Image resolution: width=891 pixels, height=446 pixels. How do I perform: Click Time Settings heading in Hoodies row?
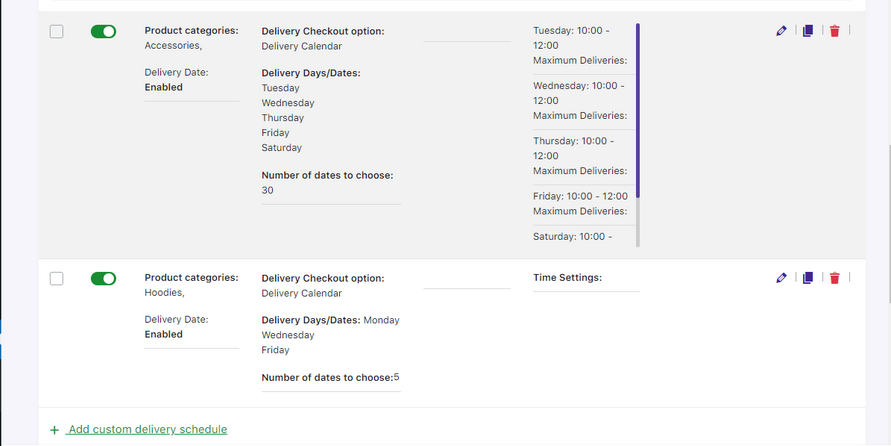click(x=568, y=278)
